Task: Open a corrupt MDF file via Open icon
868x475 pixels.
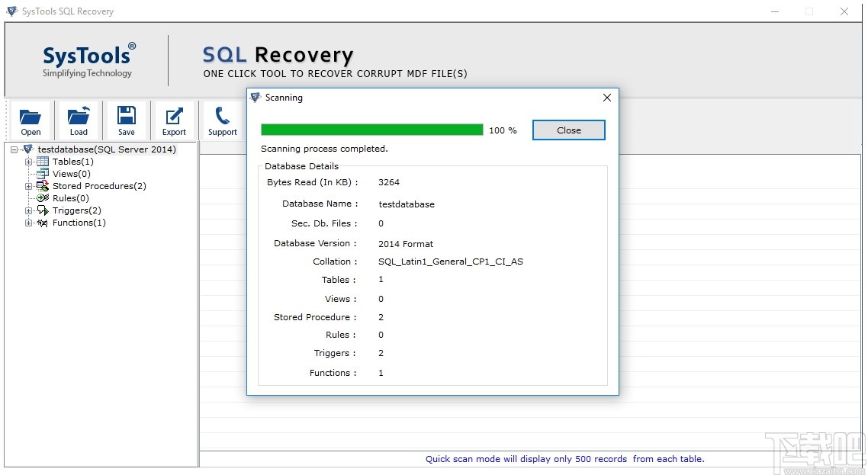Action: pyautogui.click(x=30, y=119)
